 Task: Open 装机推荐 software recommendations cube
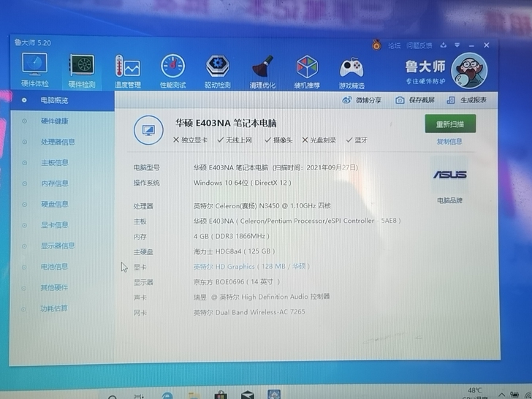point(307,72)
